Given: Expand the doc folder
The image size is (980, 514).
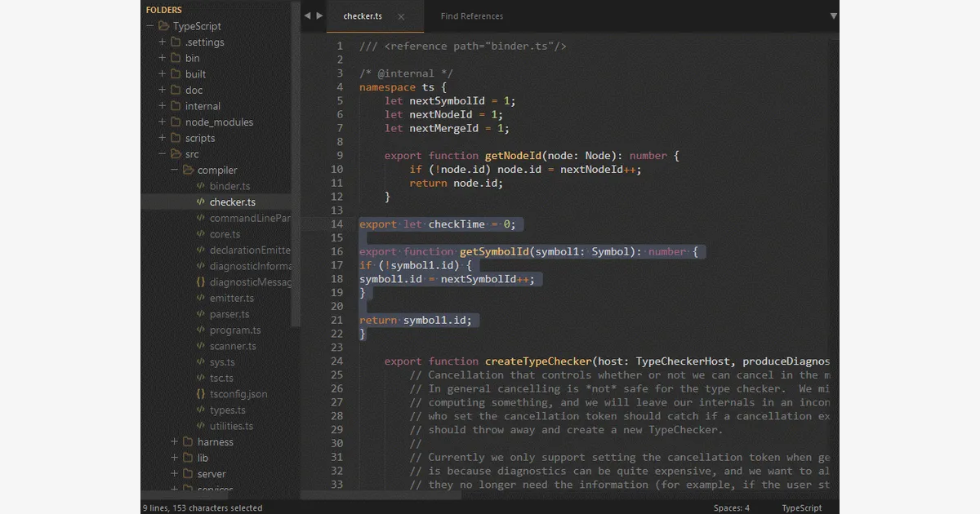Looking at the screenshot, I should tap(163, 90).
